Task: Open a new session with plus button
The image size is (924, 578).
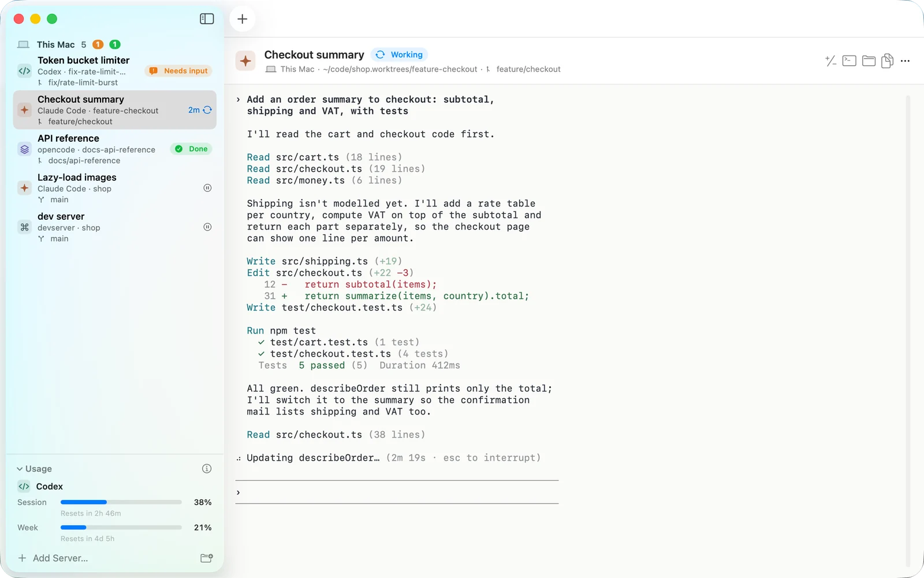Action: click(x=243, y=19)
